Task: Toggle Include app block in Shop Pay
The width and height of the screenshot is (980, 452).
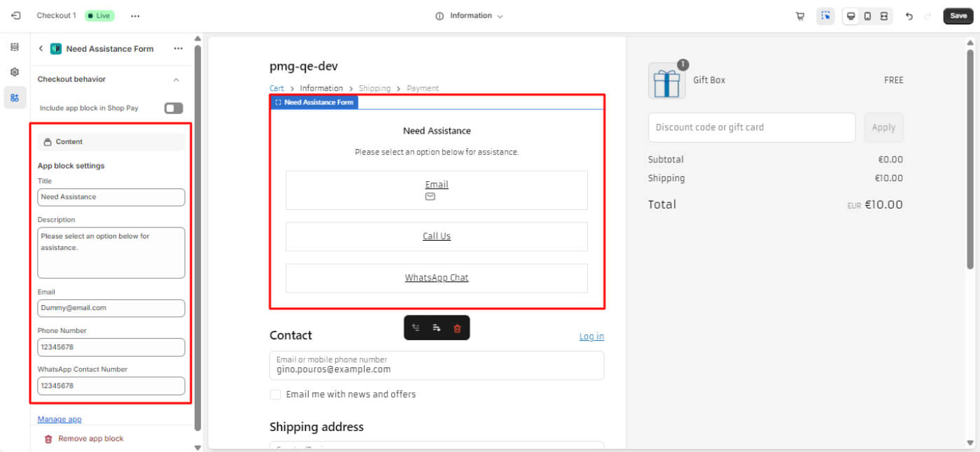Action: 173,108
